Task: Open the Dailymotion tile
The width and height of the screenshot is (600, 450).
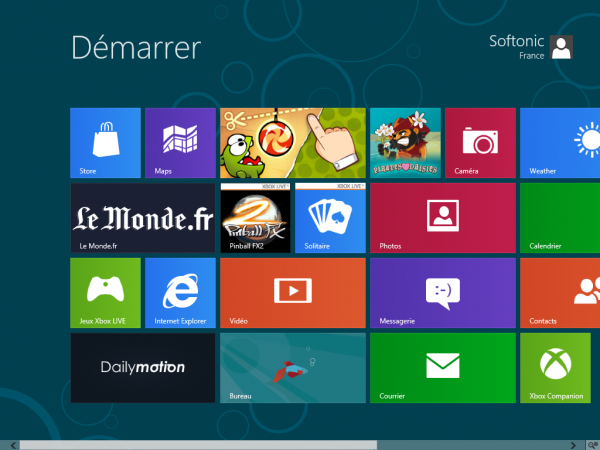Action: [x=143, y=368]
